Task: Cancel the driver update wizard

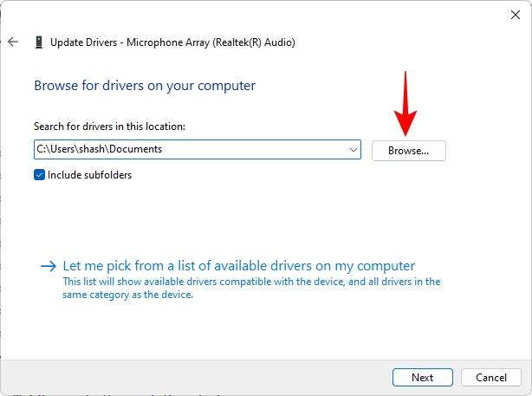Action: click(x=491, y=378)
